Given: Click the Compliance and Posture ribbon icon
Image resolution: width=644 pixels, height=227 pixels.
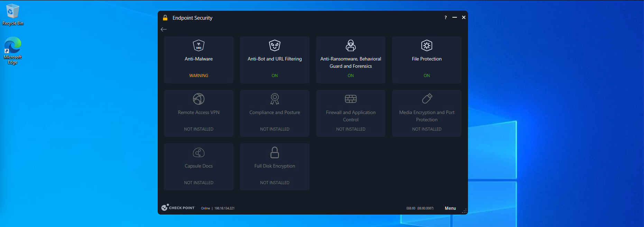Looking at the screenshot, I should tap(275, 99).
